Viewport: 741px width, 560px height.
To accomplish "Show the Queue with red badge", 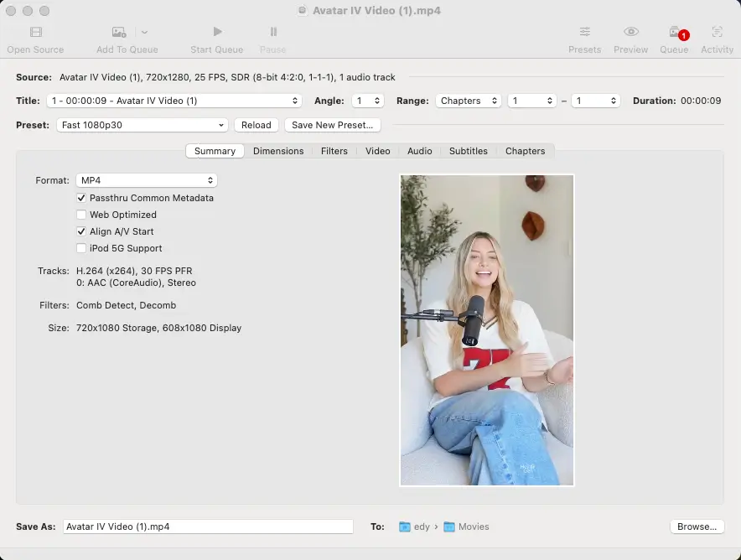I will pyautogui.click(x=675, y=34).
